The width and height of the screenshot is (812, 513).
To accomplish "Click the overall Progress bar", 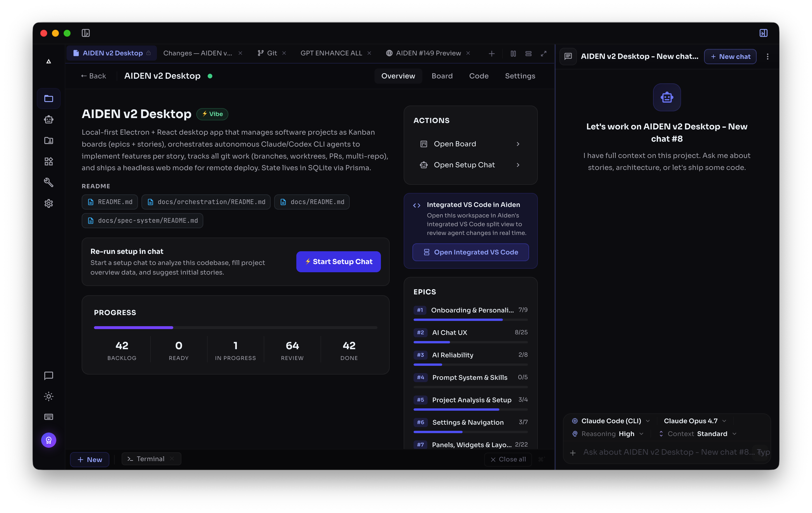I will (x=235, y=327).
